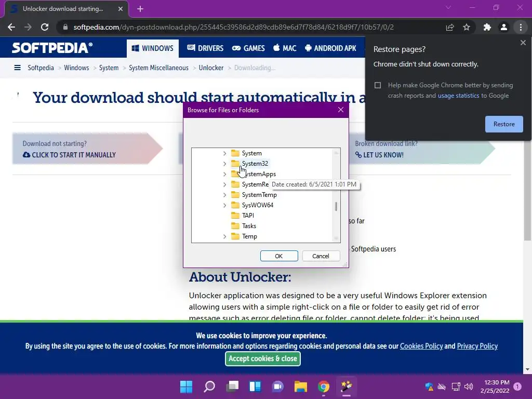
Task: Dismiss the Restore pages popup
Action: pyautogui.click(x=523, y=43)
